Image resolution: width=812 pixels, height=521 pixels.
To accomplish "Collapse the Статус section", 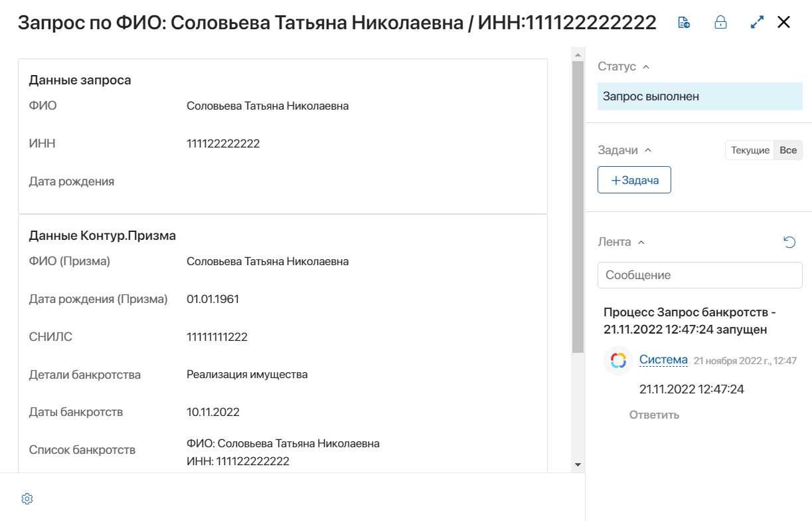I will 646,66.
